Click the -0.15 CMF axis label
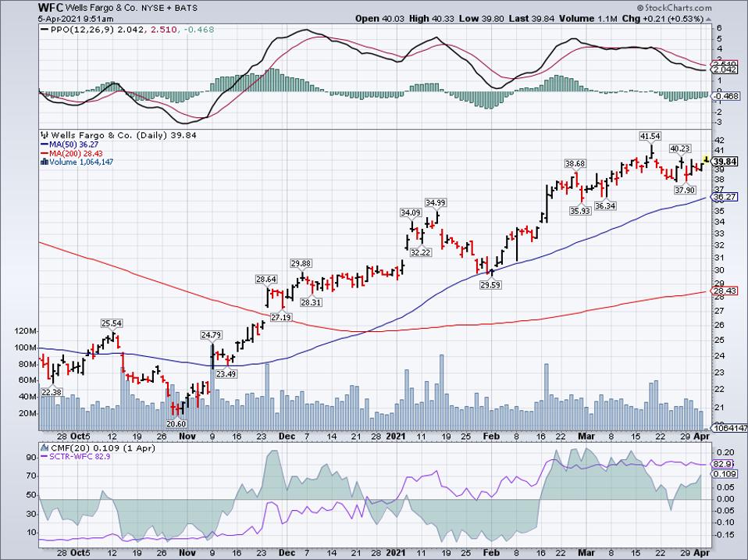This screenshot has width=748, height=560. coord(724,534)
